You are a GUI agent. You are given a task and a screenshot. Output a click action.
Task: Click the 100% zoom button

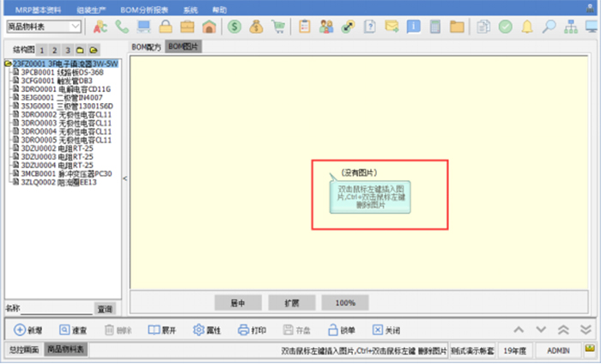(345, 302)
